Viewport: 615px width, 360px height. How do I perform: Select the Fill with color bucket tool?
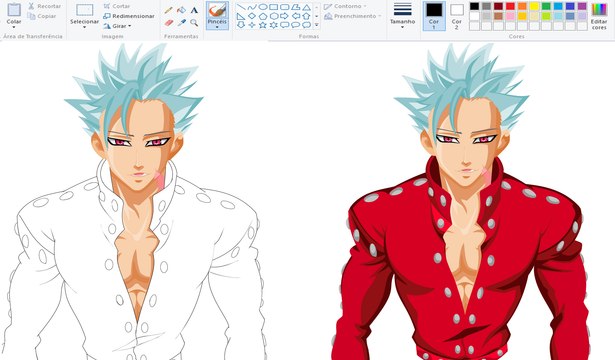[181, 10]
